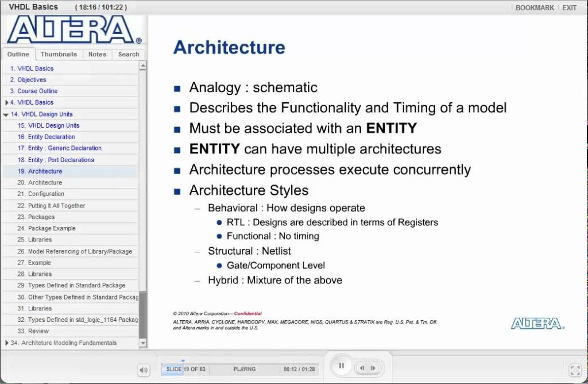Screen dimensions: 588x384
Task: Click 'Hybrid : Mixture of the above' line
Action: 275,281
